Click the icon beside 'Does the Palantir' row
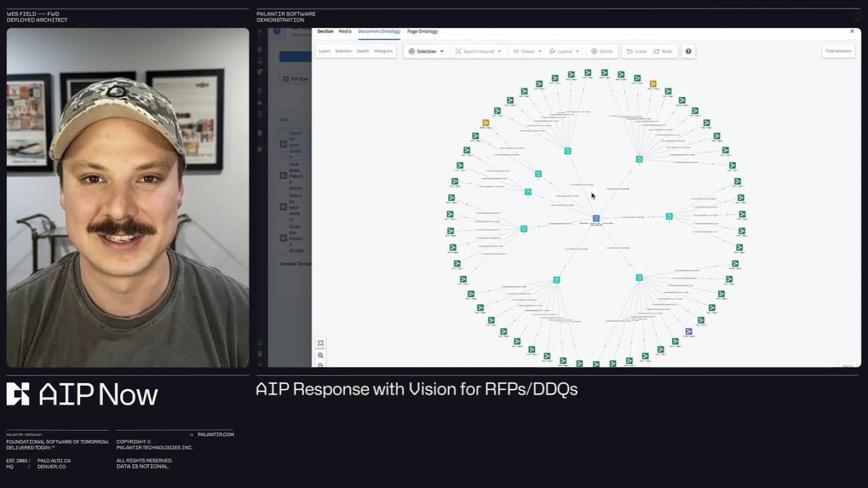Viewport: 868px width, 488px height. click(283, 238)
